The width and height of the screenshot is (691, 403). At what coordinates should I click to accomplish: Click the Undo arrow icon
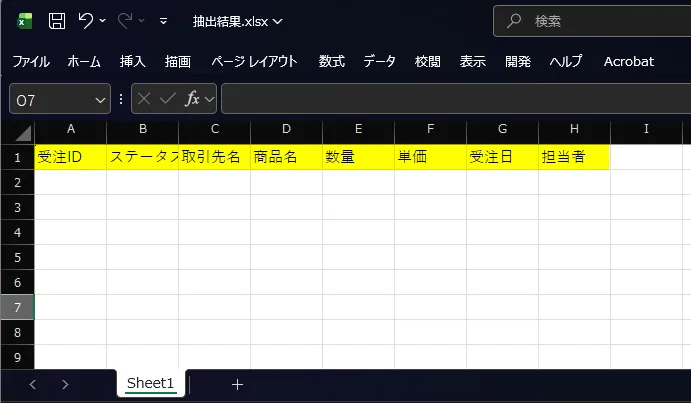[x=86, y=20]
